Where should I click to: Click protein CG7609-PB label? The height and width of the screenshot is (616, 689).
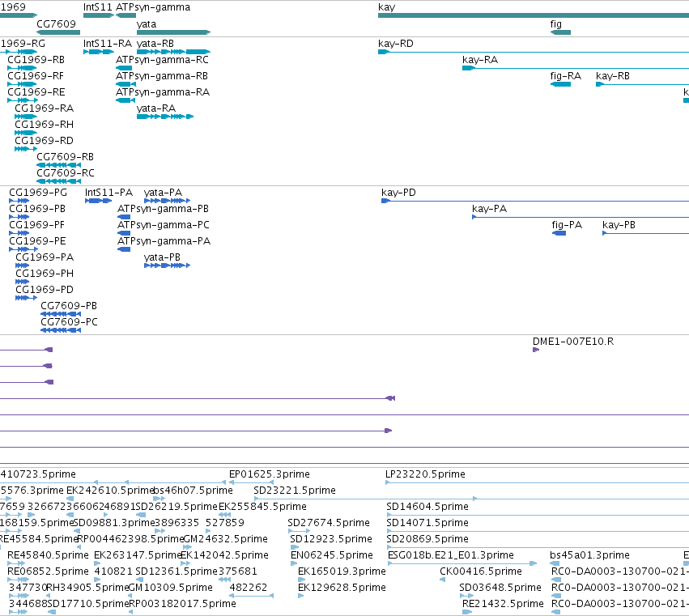click(x=69, y=306)
